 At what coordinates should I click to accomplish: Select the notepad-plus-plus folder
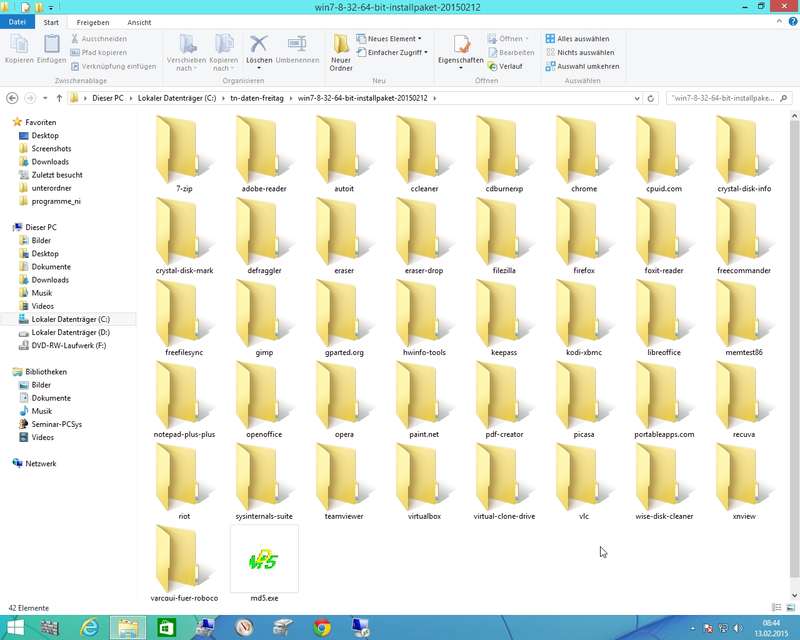184,400
